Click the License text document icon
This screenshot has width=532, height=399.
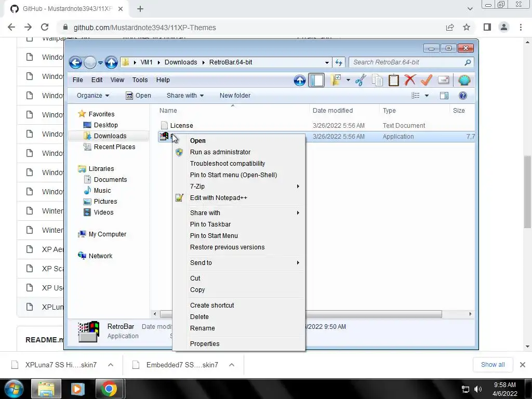click(164, 126)
